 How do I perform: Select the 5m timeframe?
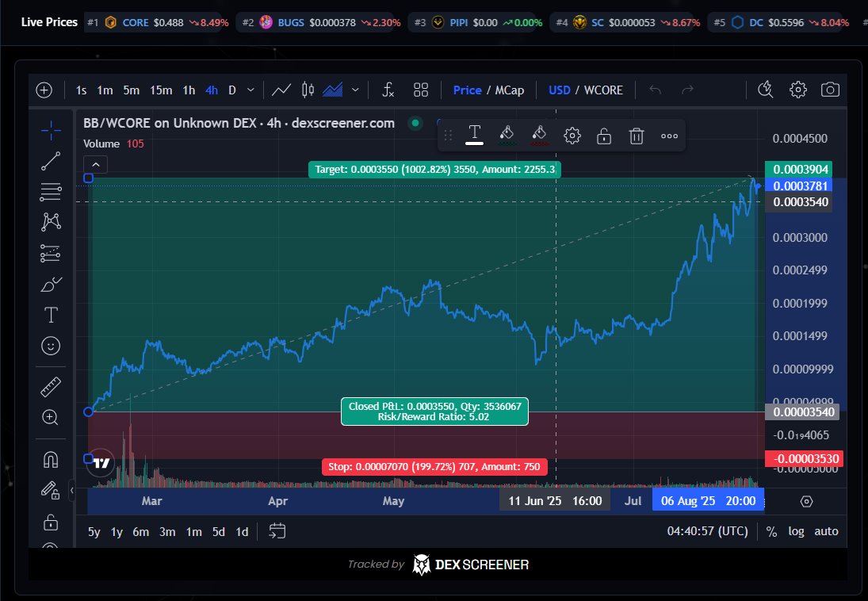[132, 90]
